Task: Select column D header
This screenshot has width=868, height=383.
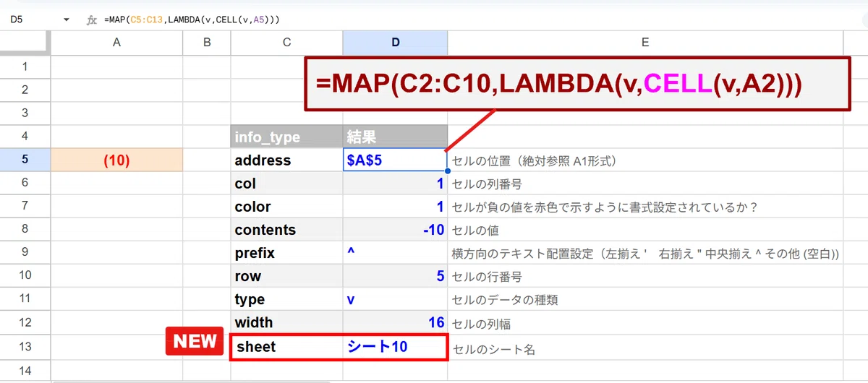Action: pos(395,43)
